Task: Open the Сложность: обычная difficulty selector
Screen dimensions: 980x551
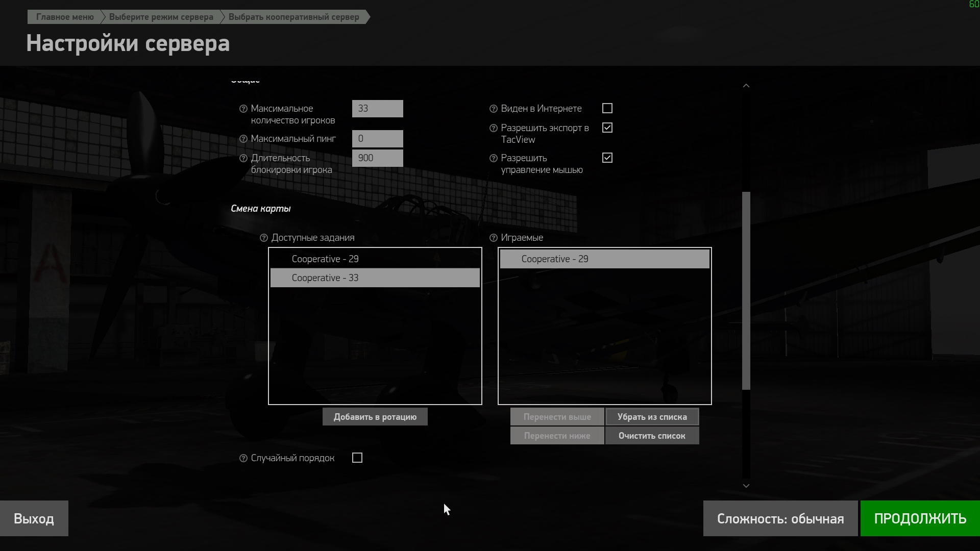Action: (780, 518)
